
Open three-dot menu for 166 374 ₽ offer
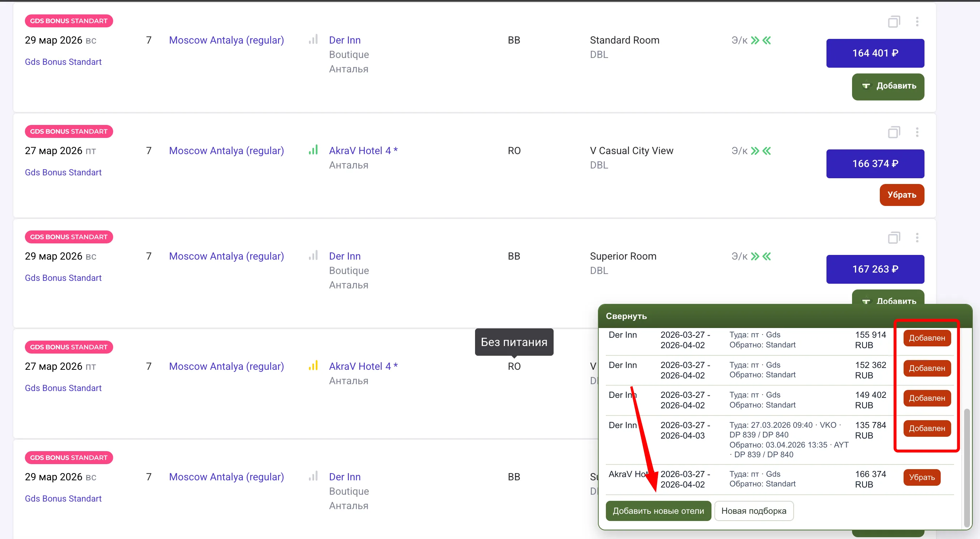tap(917, 132)
